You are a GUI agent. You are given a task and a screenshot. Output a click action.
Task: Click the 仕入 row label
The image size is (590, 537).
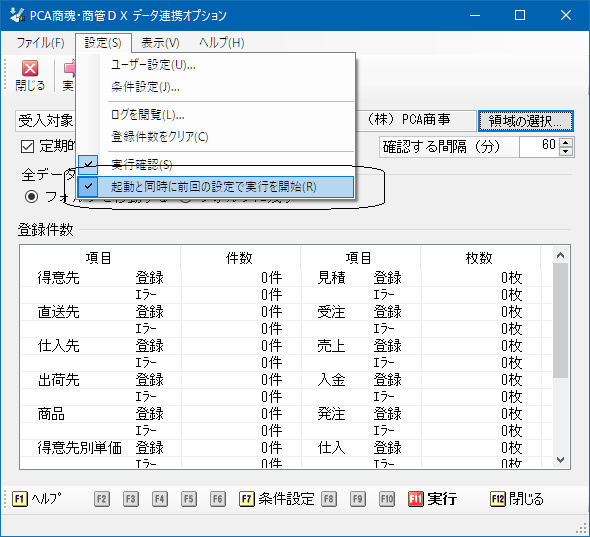point(331,447)
